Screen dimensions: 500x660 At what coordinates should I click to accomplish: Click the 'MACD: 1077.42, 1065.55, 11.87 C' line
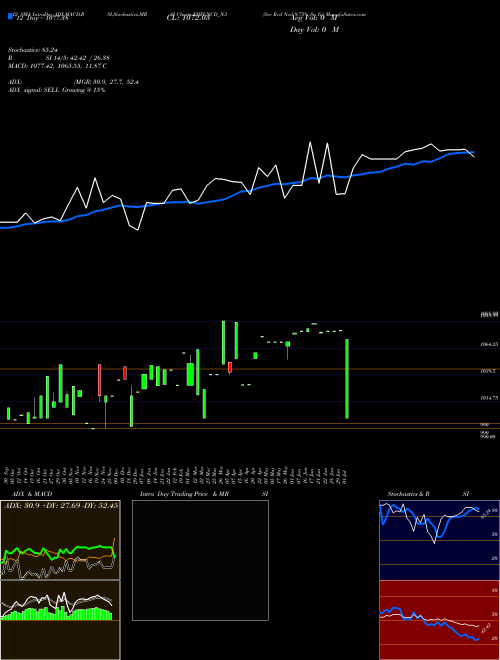click(58, 66)
